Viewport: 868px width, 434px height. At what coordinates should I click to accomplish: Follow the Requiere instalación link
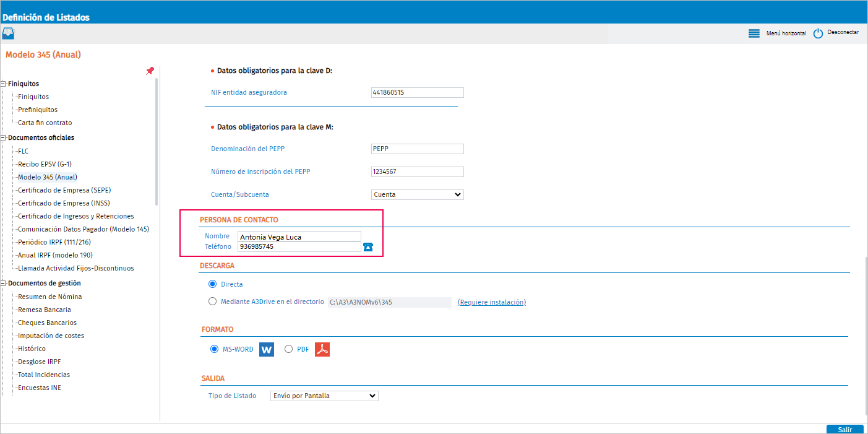(491, 302)
